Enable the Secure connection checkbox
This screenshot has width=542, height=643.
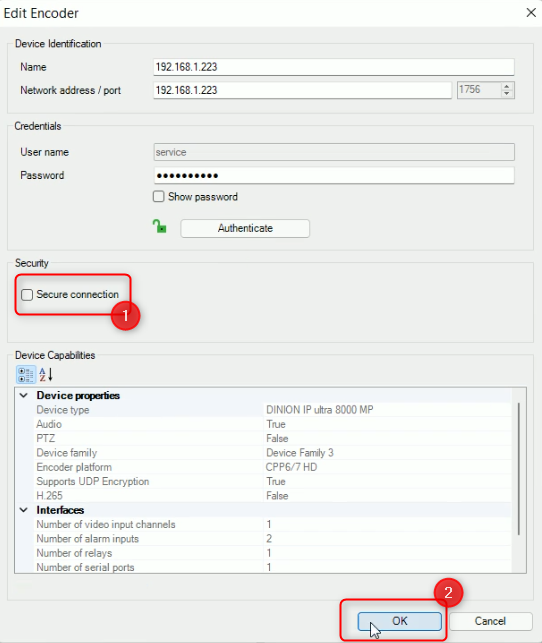pyautogui.click(x=27, y=295)
